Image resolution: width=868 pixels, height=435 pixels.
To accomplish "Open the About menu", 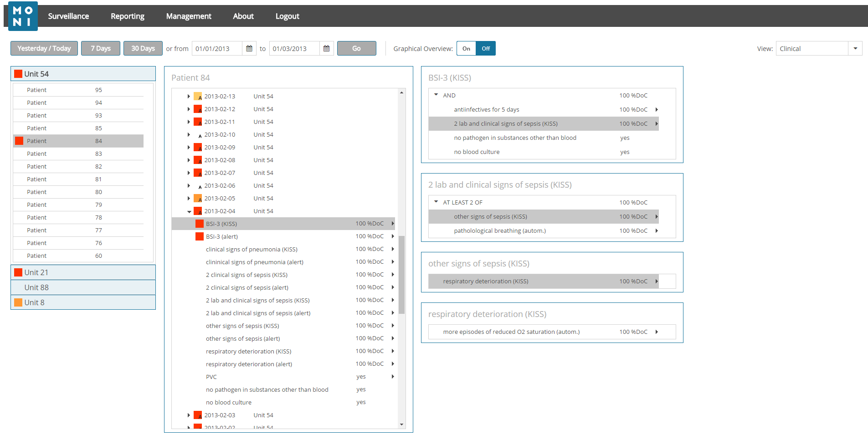I will 243,16.
